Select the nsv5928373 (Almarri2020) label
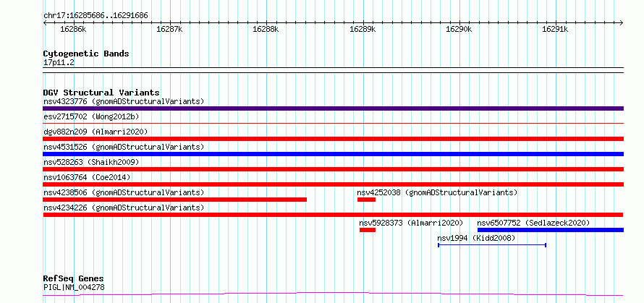The width and height of the screenshot is (644, 303). click(x=411, y=223)
